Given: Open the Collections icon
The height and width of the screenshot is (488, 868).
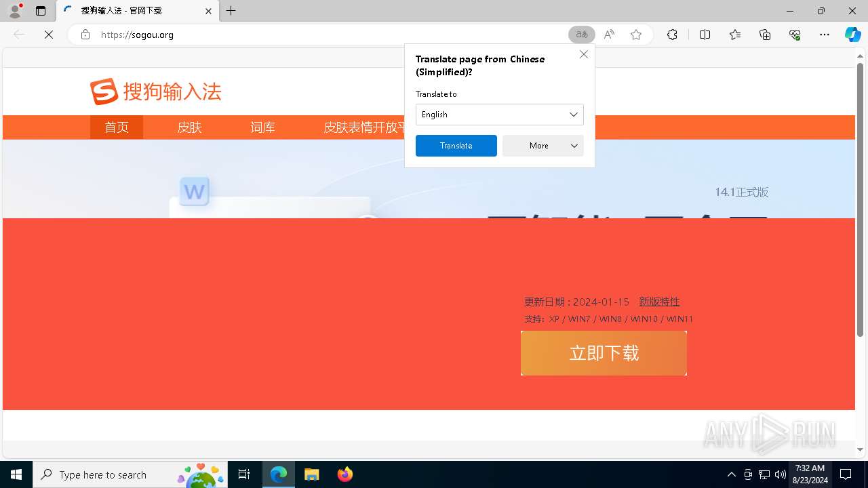Looking at the screenshot, I should pos(765,35).
